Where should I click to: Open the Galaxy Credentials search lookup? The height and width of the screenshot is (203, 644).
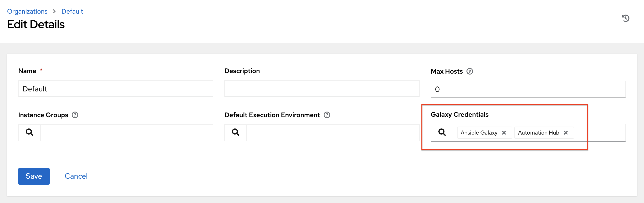[442, 132]
